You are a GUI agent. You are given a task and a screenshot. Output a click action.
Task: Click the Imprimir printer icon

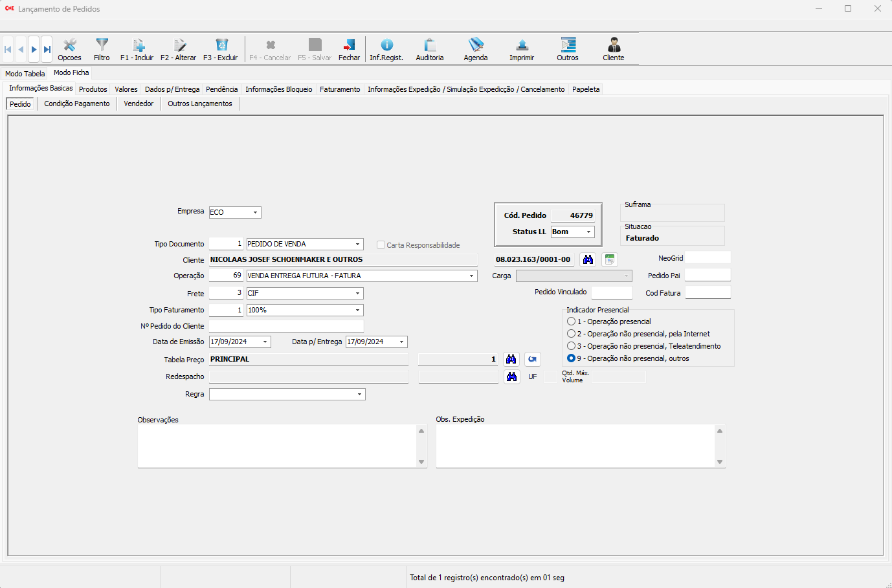click(x=522, y=45)
